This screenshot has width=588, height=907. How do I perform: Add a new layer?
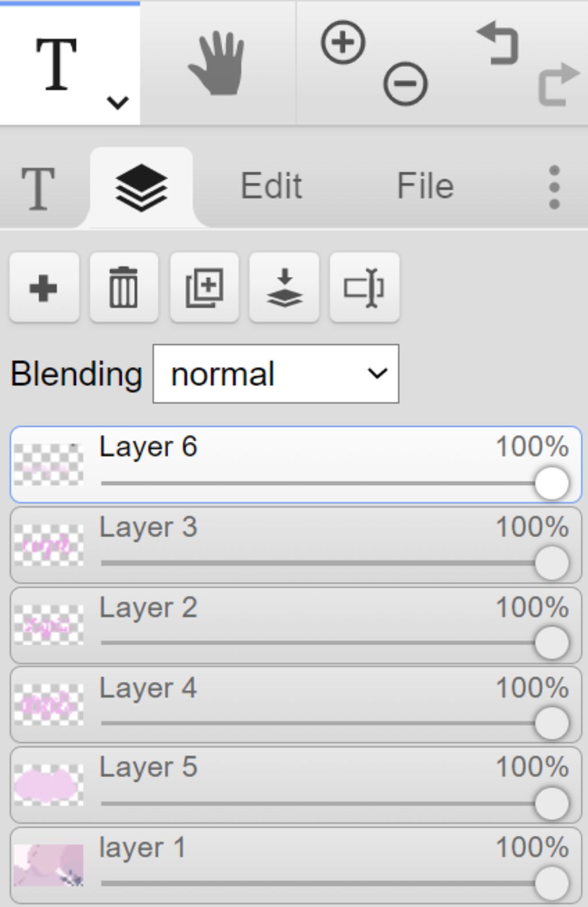(44, 287)
